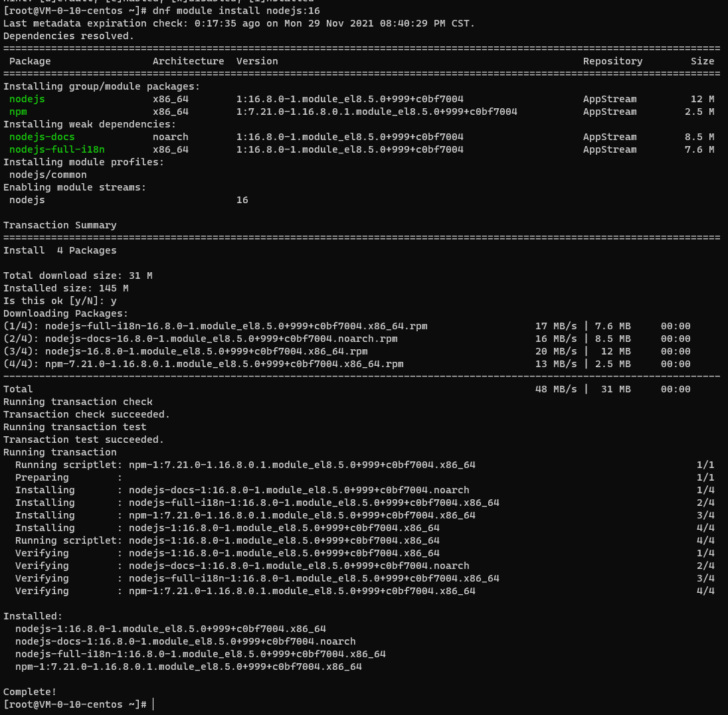
Task: Click nodejs-docs entry under Installed list
Action: (185, 642)
